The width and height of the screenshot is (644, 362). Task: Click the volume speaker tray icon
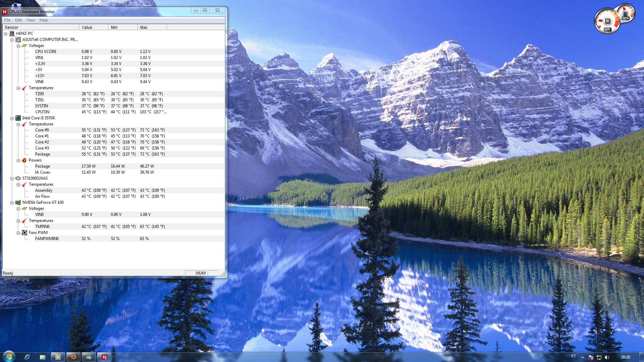(x=607, y=357)
